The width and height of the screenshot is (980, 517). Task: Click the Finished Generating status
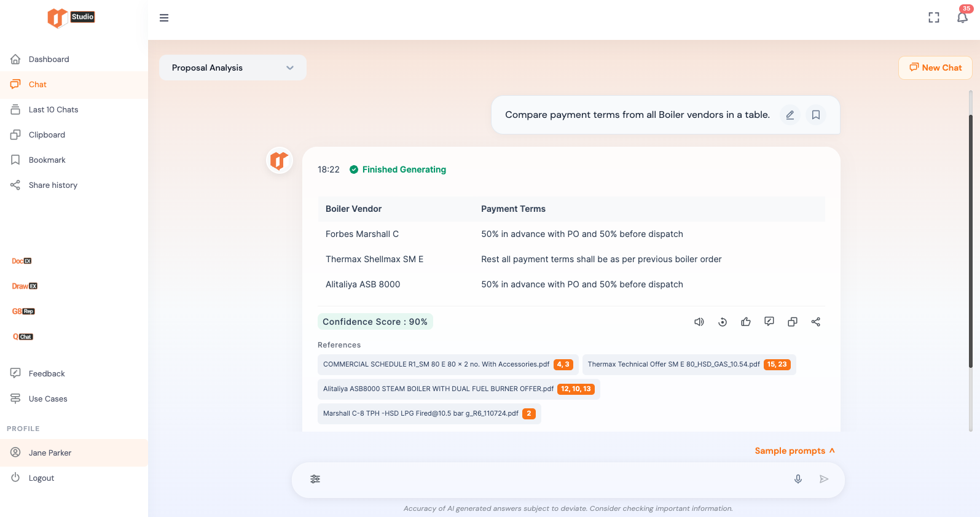coord(398,169)
